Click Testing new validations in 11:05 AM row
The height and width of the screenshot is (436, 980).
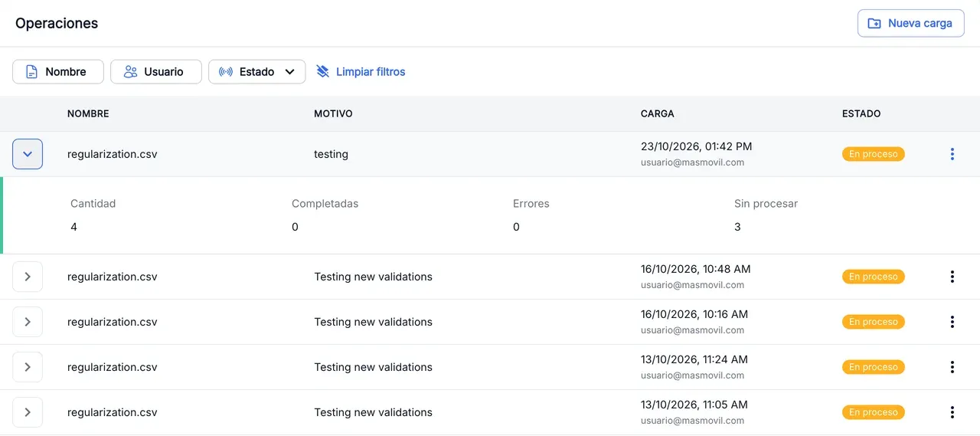373,412
